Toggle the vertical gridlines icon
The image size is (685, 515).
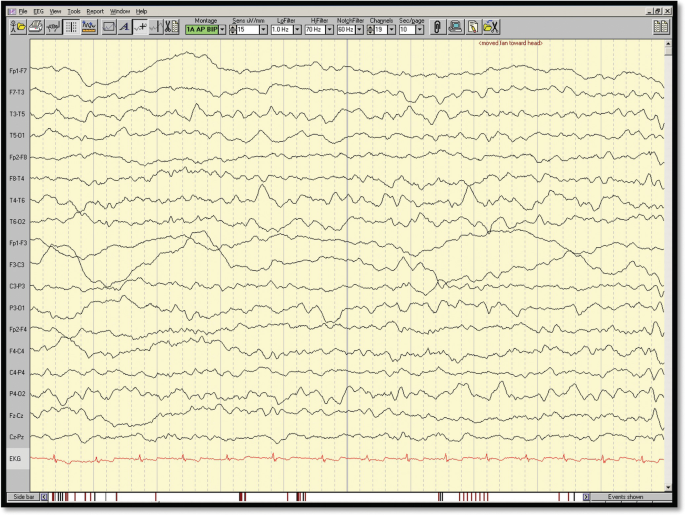tap(72, 27)
